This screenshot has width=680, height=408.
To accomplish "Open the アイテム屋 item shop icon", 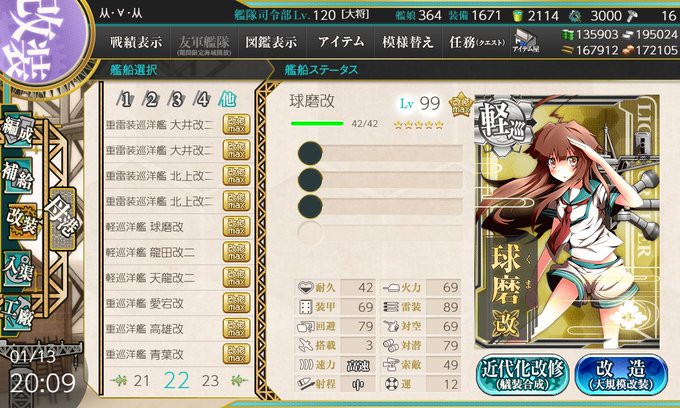I will [x=525, y=42].
